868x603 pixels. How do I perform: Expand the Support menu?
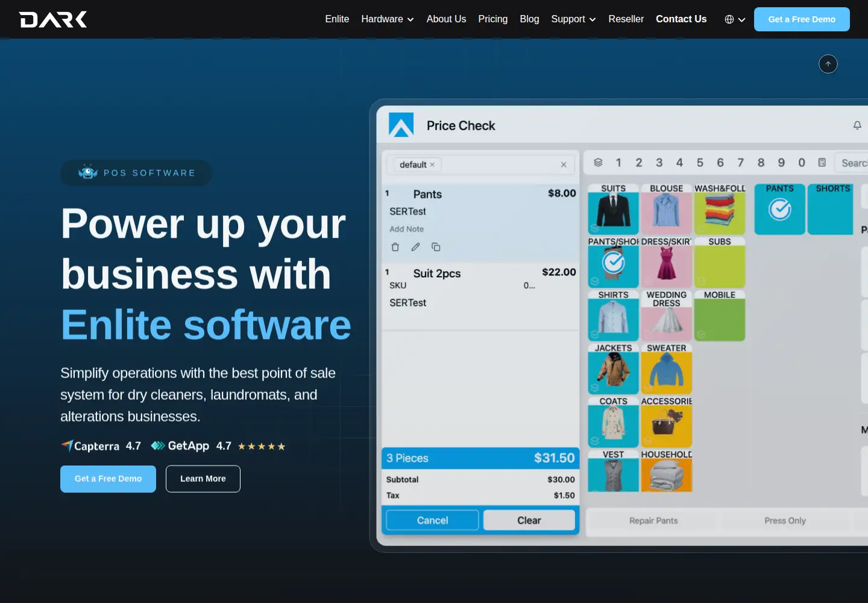(x=573, y=19)
